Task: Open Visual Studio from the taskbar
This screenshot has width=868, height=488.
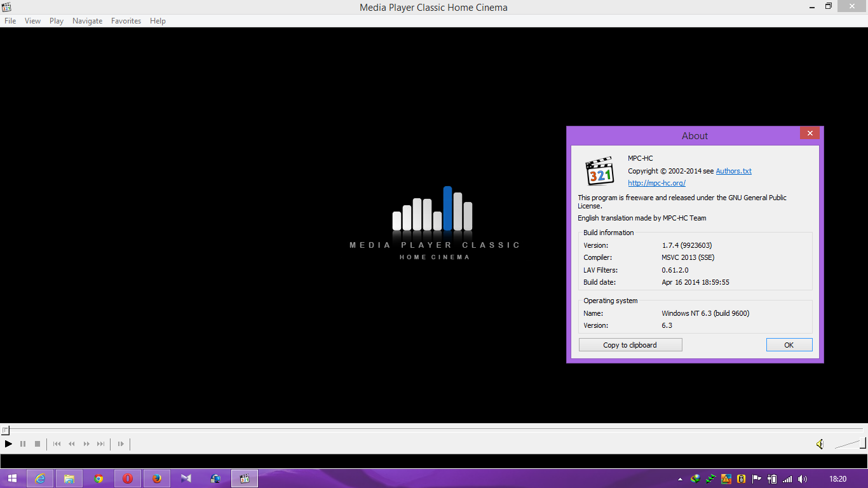Action: 186,478
